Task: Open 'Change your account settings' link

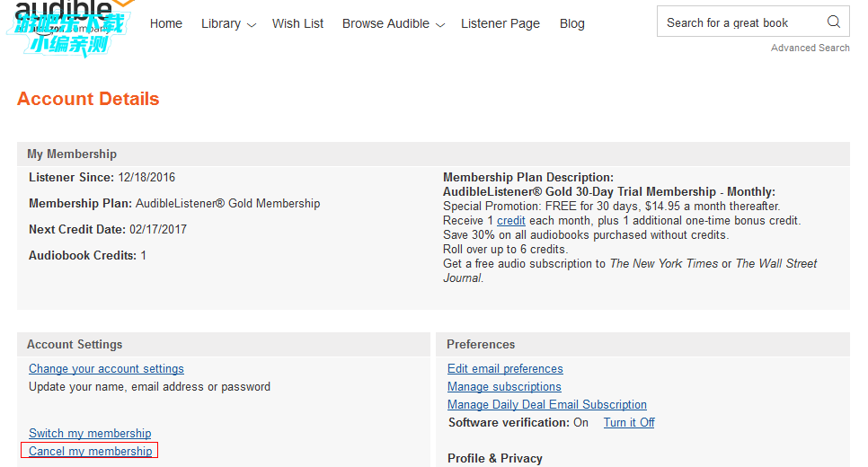Action: tap(106, 368)
